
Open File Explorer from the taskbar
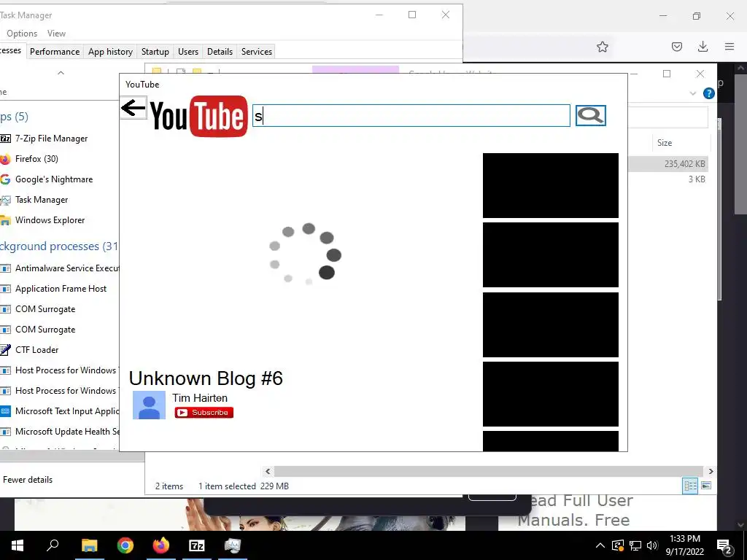click(89, 545)
